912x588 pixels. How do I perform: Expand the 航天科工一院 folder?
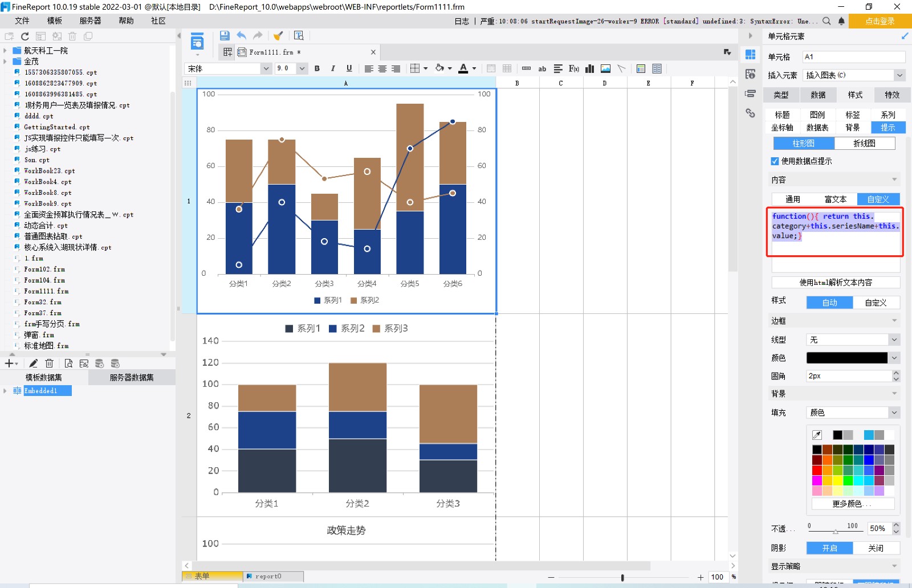[5, 51]
